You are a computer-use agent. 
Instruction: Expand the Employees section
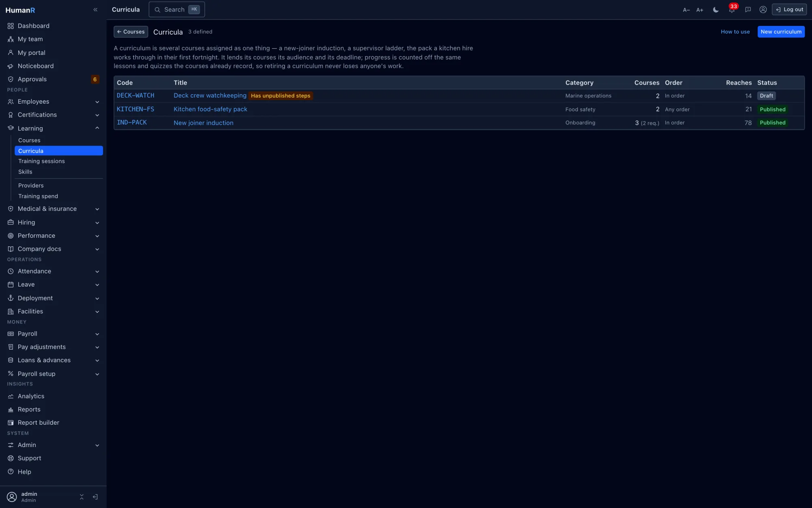pos(53,102)
